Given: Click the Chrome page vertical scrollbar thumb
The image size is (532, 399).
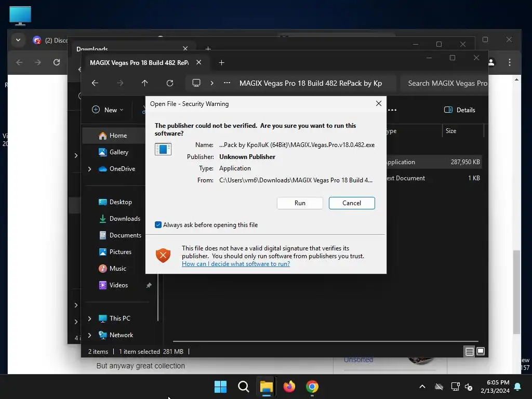Looking at the screenshot, I should [516, 292].
